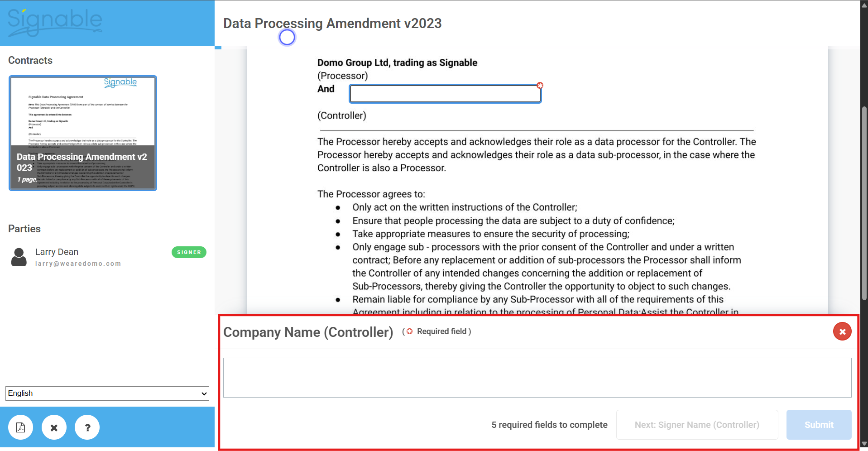This screenshot has width=868, height=451.
Task: Click the required marker on the document field
Action: point(540,85)
